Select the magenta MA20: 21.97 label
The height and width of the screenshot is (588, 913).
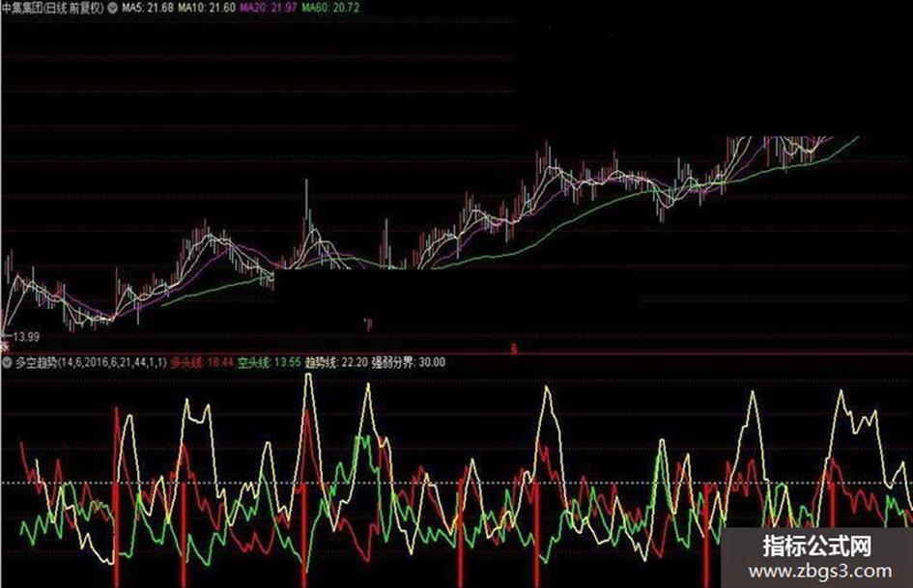click(x=268, y=8)
